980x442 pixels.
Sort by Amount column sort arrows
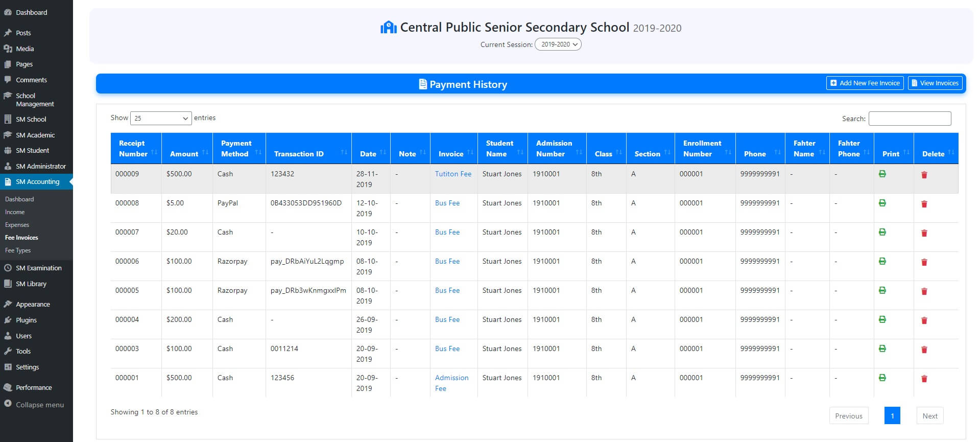[x=205, y=153]
